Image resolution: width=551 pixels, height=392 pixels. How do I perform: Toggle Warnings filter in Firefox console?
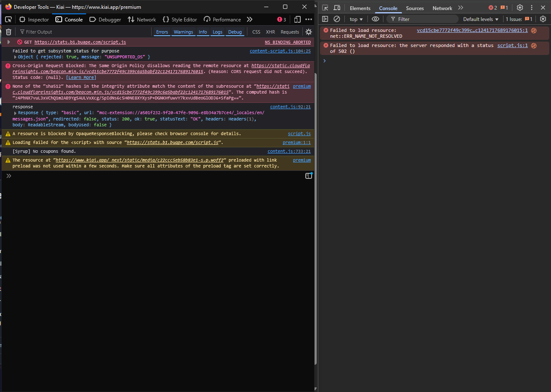[x=184, y=32]
